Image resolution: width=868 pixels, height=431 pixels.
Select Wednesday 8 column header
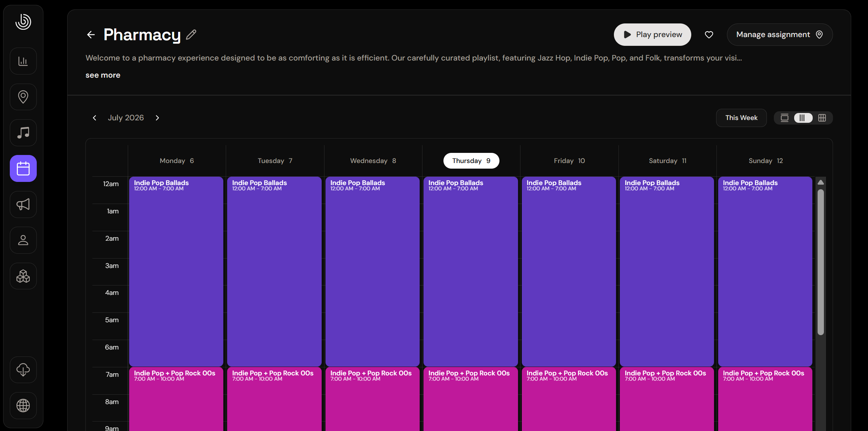coord(373,161)
